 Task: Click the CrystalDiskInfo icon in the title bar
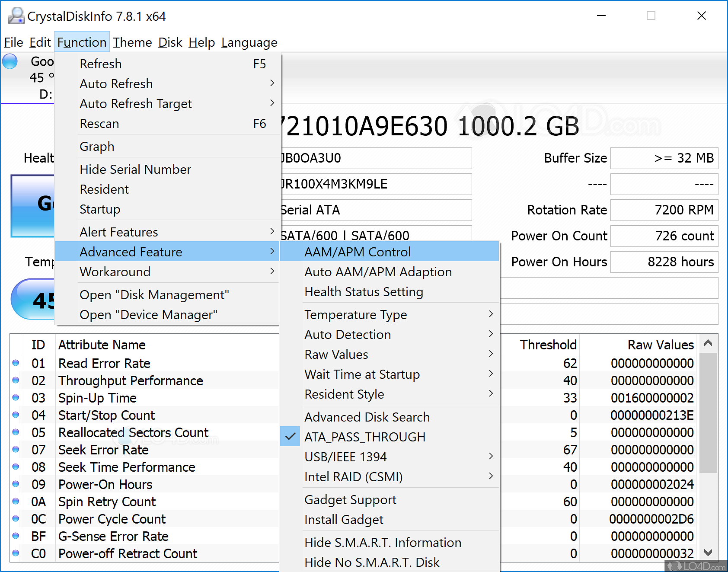point(16,16)
